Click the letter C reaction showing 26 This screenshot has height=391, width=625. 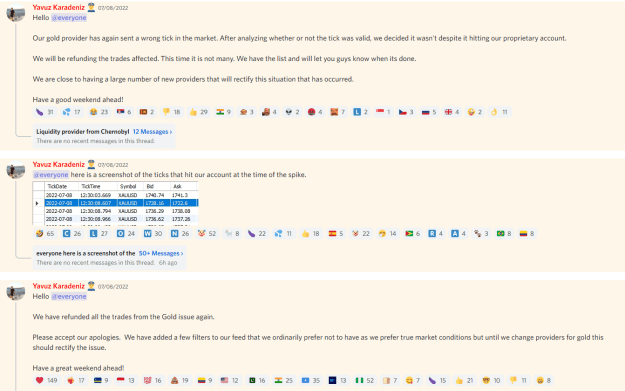(72, 234)
